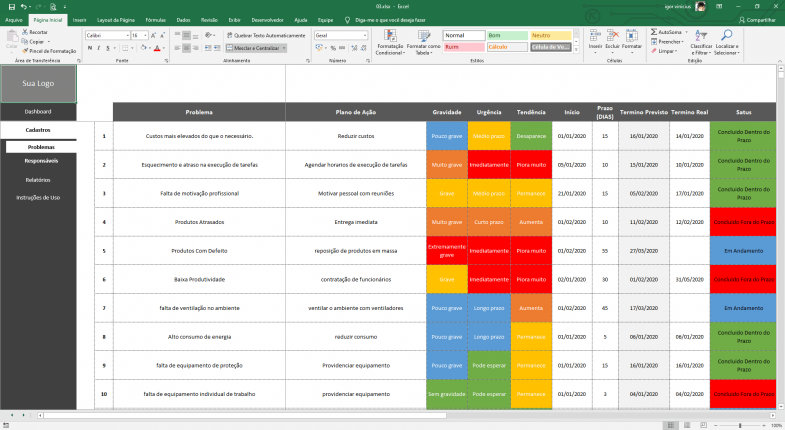Go to Dashboard in the sidebar
The image size is (785, 430).
point(38,111)
